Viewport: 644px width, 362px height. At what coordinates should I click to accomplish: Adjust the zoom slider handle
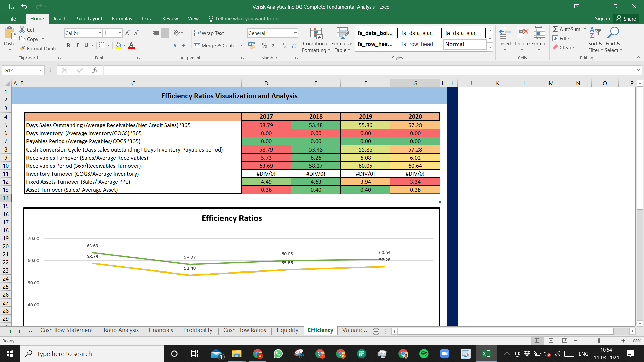tap(599, 341)
